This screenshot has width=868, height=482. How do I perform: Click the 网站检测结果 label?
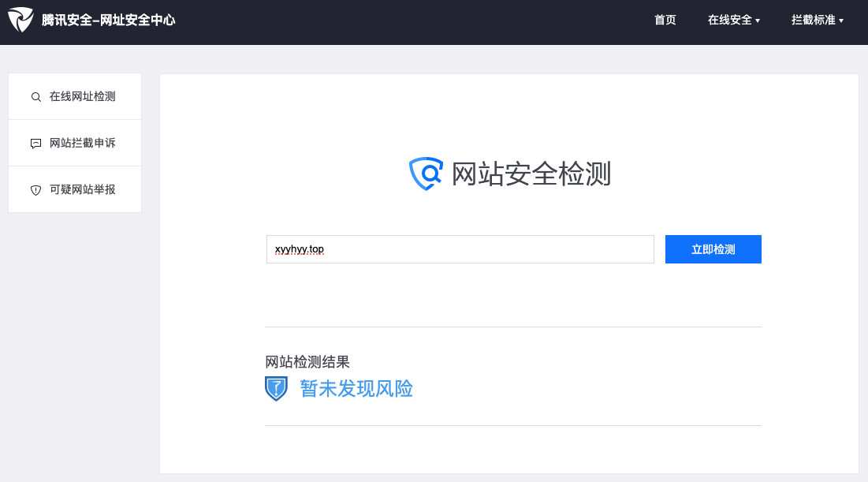point(307,362)
